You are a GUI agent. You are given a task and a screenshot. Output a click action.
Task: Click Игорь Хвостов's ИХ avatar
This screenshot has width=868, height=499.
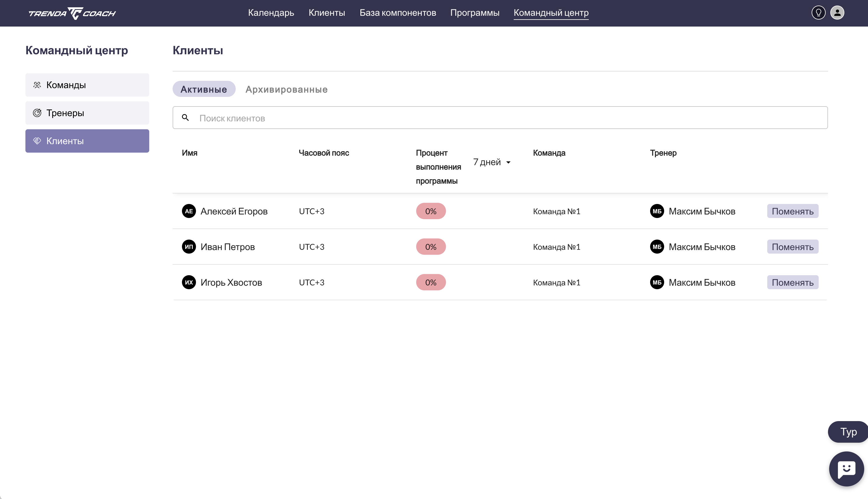pos(189,282)
